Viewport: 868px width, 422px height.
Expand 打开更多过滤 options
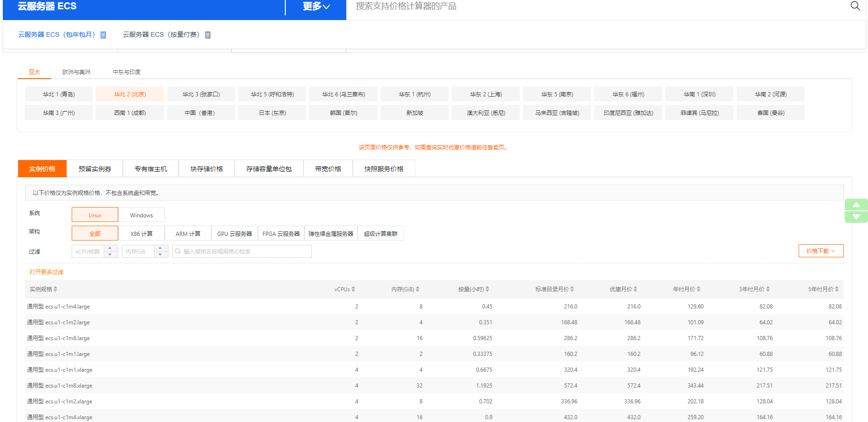pos(47,272)
